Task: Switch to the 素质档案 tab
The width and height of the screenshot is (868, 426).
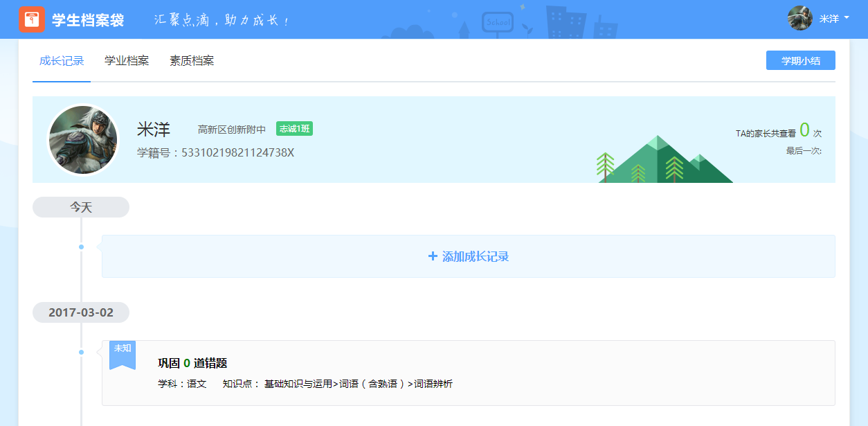Action: pos(192,61)
